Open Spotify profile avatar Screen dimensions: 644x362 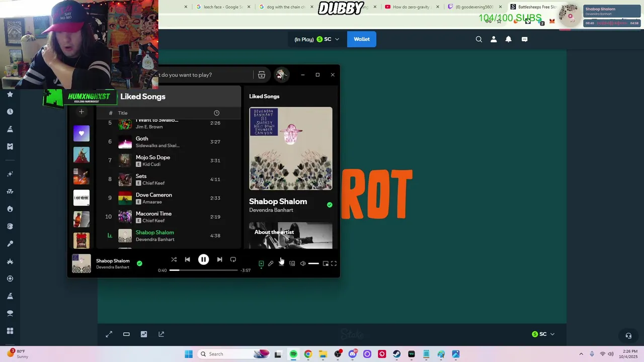[x=281, y=75]
